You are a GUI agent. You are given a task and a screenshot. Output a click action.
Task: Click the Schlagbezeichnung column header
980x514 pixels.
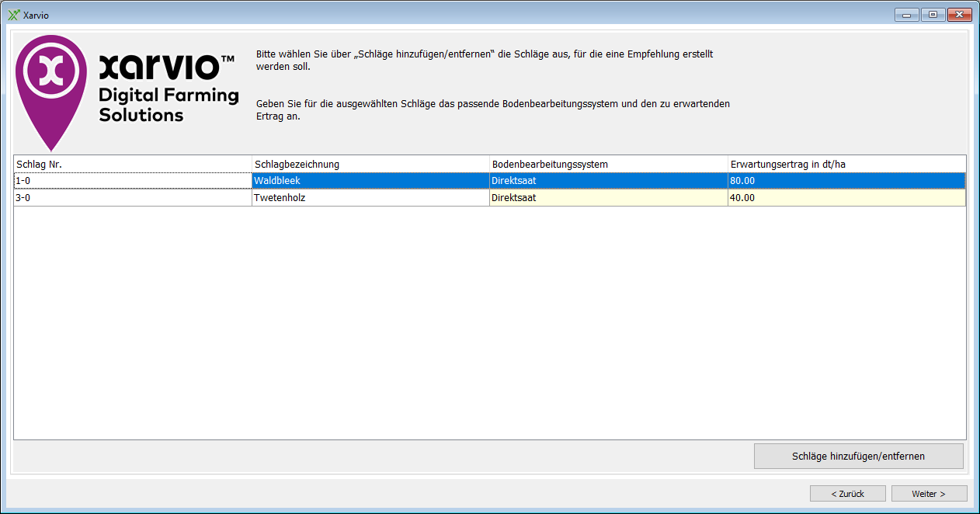point(370,164)
